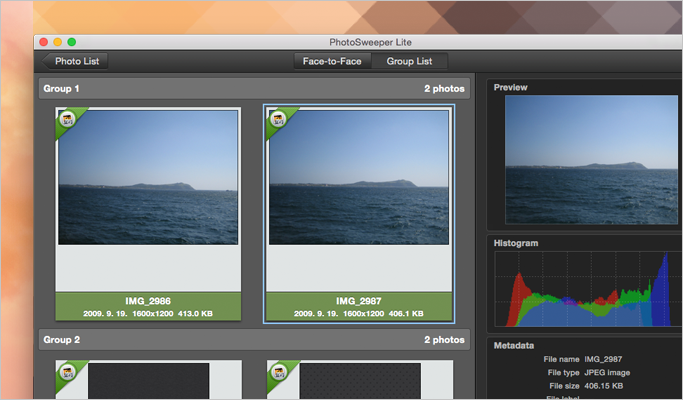683x400 pixels.
Task: Switch to Face-to-Face view
Action: point(332,61)
